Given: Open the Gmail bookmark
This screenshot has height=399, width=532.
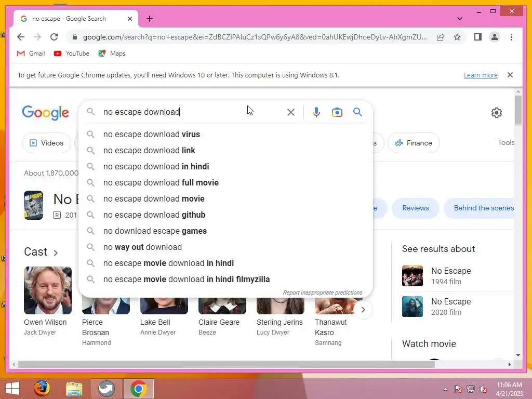Looking at the screenshot, I should pos(31,54).
